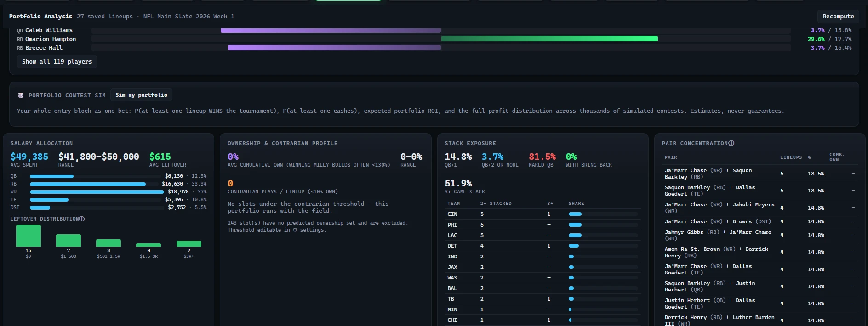The image size is (868, 326).
Task: Click Breece Hall's purple exposure bar
Action: tap(334, 47)
